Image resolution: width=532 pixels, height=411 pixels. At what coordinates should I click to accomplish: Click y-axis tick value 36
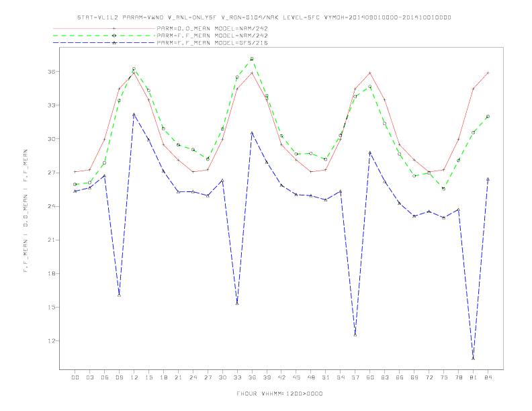point(52,72)
